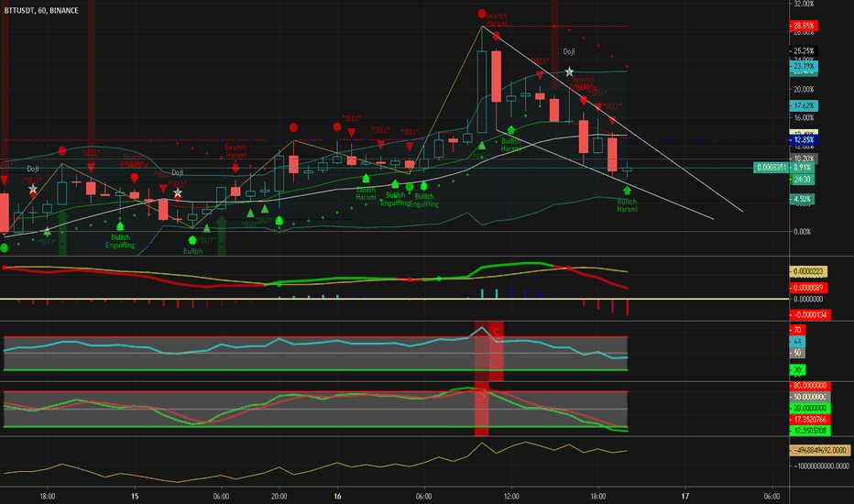Viewport: 854px width, 504px height.
Task: Click the white star Doji marker near 23%
Action: click(x=569, y=71)
